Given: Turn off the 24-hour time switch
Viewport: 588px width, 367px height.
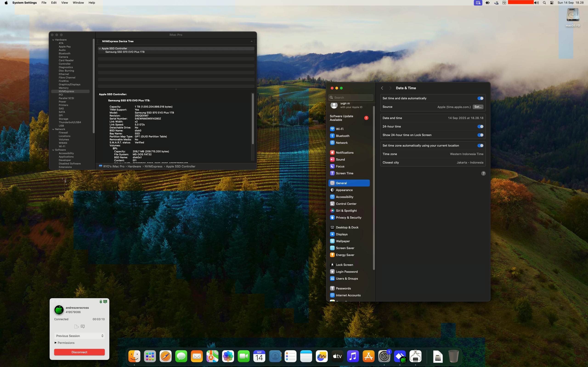Looking at the screenshot, I should coord(480,126).
